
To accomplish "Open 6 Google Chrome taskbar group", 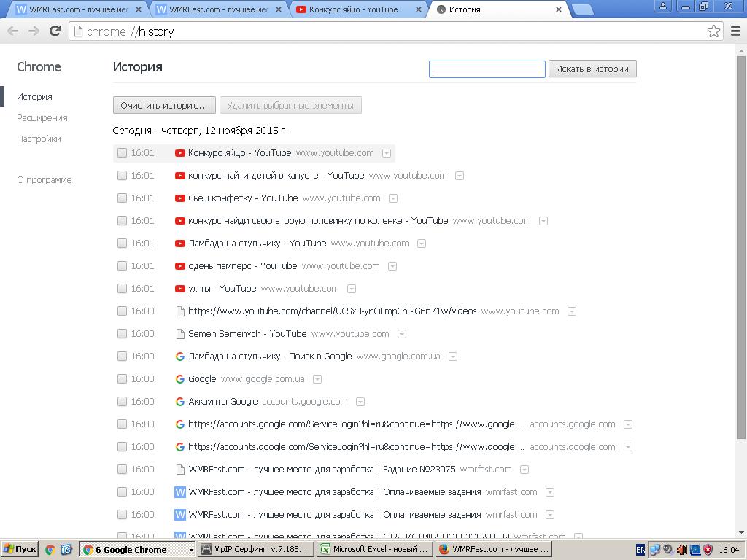I will (137, 550).
